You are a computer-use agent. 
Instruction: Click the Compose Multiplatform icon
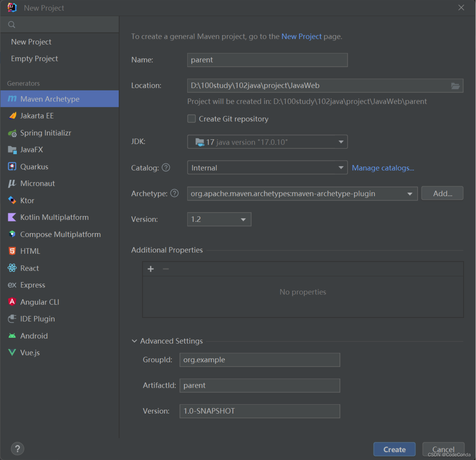click(12, 234)
